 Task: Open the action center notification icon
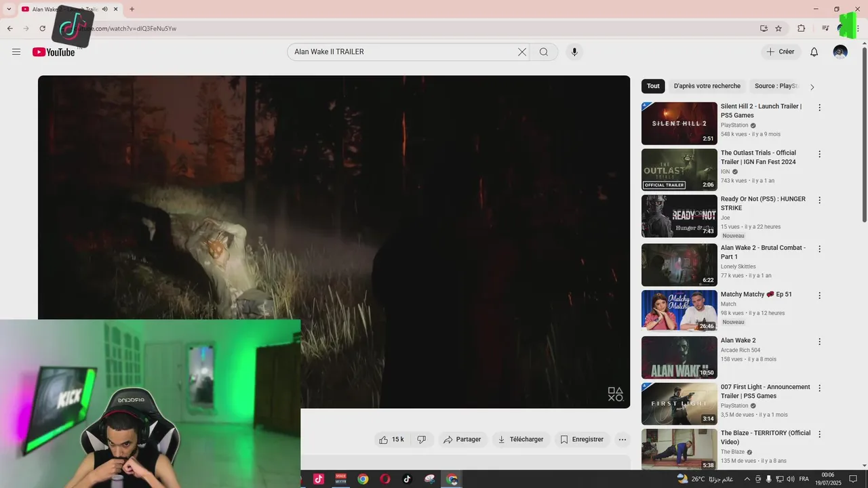tap(854, 479)
